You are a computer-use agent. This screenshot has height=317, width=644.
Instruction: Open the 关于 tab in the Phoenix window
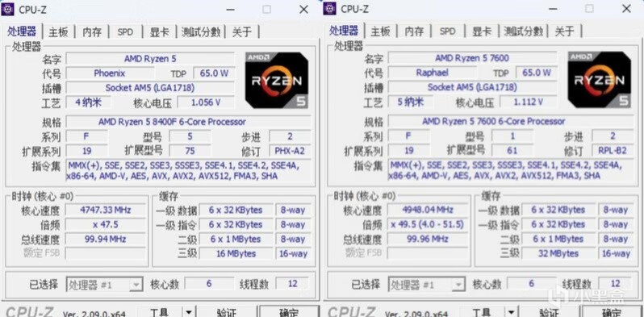[242, 32]
